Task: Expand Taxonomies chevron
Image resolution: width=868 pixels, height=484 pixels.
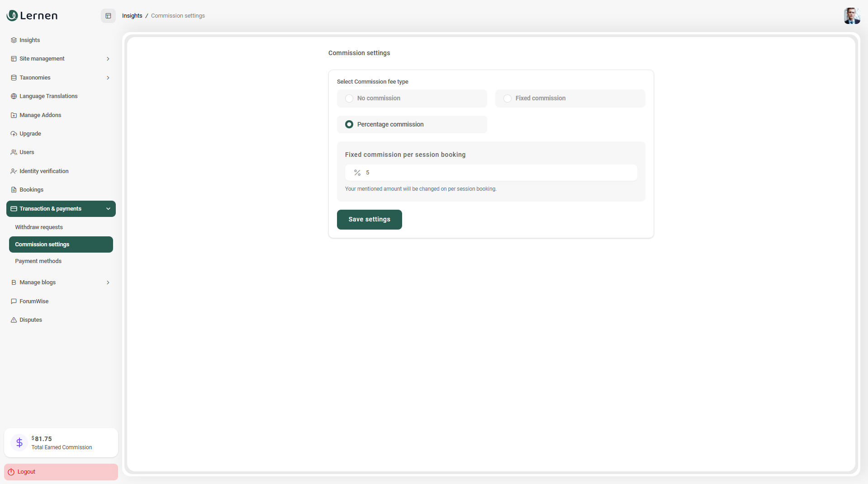Action: pos(108,78)
